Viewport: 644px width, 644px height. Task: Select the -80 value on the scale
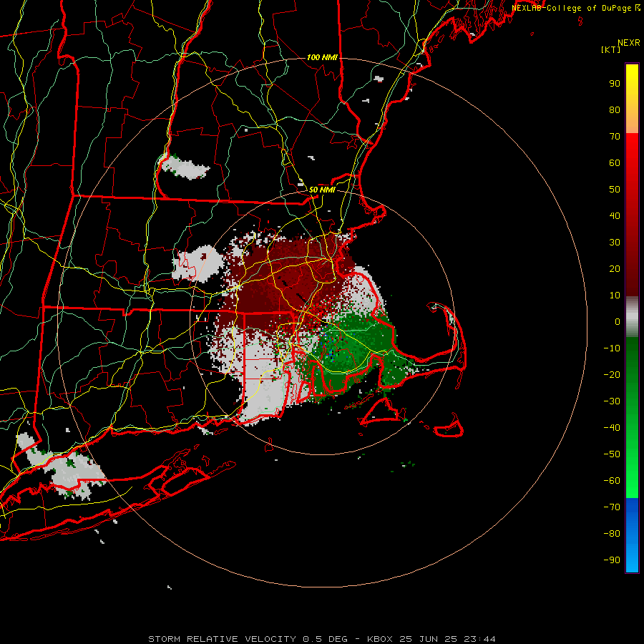[612, 534]
